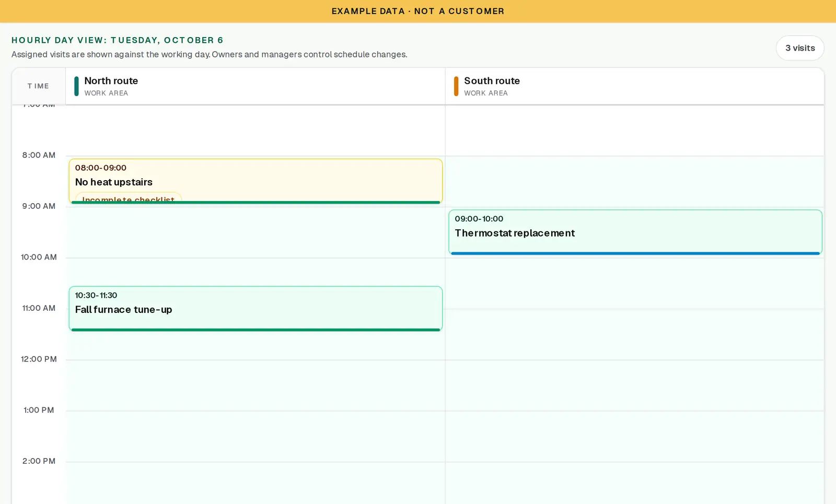Click the Hourly Day View heading

[x=118, y=40]
